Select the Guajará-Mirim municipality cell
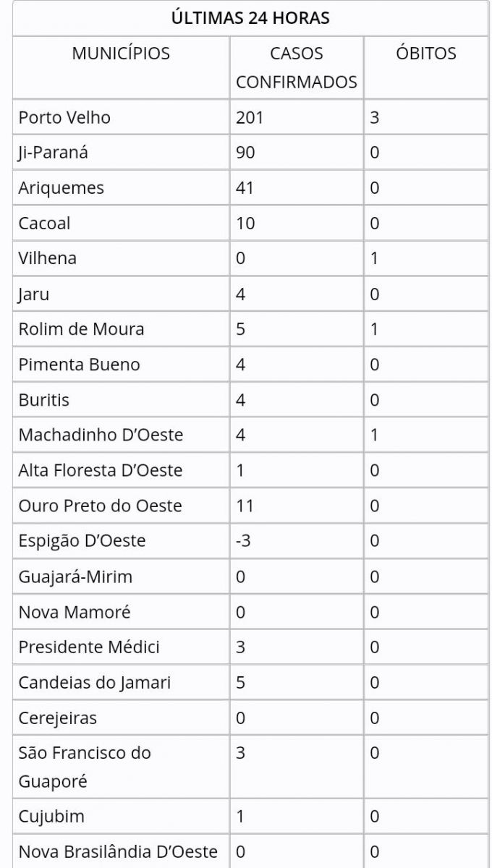 [x=75, y=576]
